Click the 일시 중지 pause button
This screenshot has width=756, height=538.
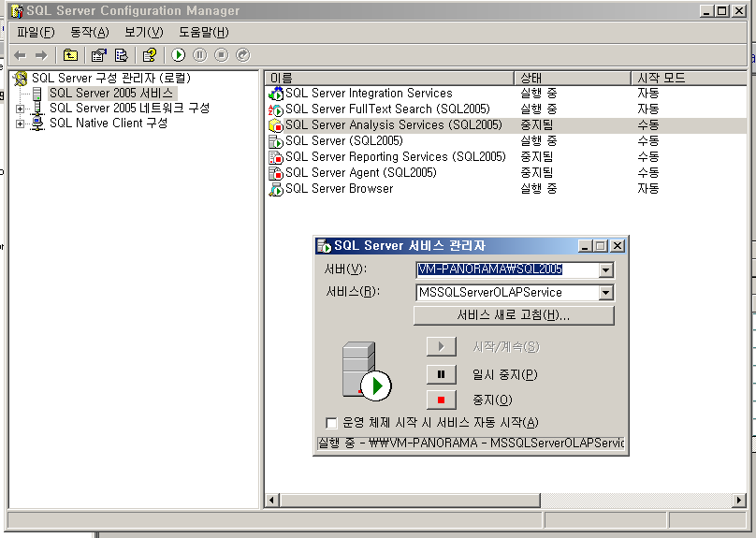pyautogui.click(x=442, y=374)
